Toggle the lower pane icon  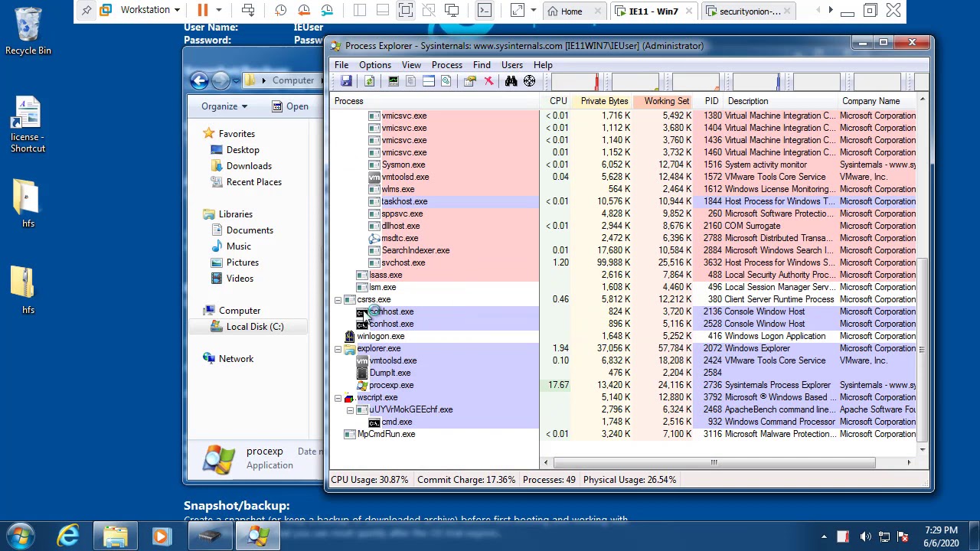[x=429, y=81]
